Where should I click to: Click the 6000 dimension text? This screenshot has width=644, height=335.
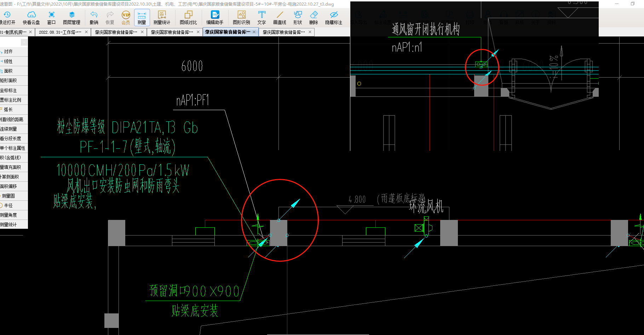click(192, 66)
